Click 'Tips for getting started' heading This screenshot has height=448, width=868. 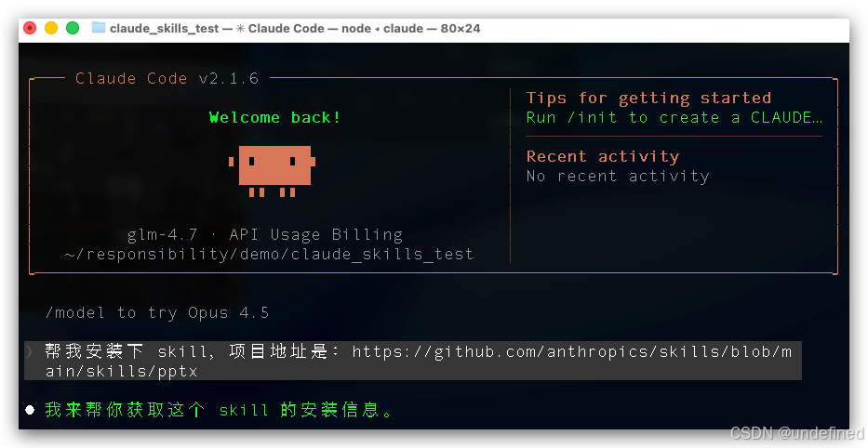pos(648,98)
